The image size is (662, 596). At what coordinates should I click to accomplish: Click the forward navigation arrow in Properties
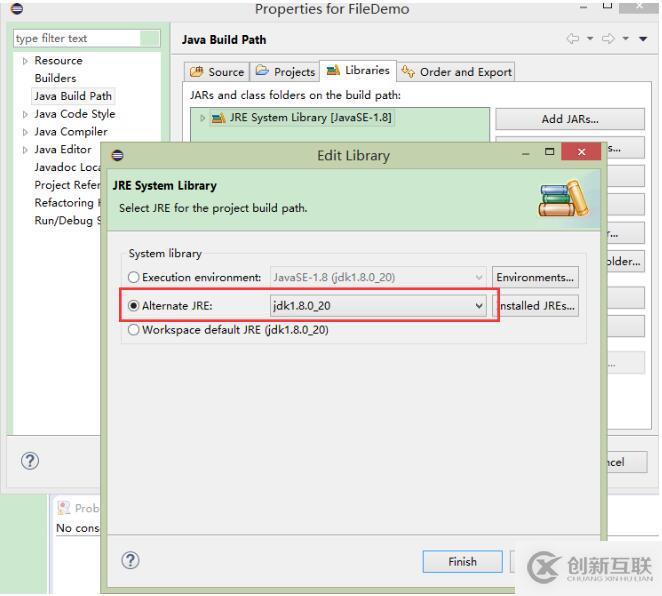608,39
